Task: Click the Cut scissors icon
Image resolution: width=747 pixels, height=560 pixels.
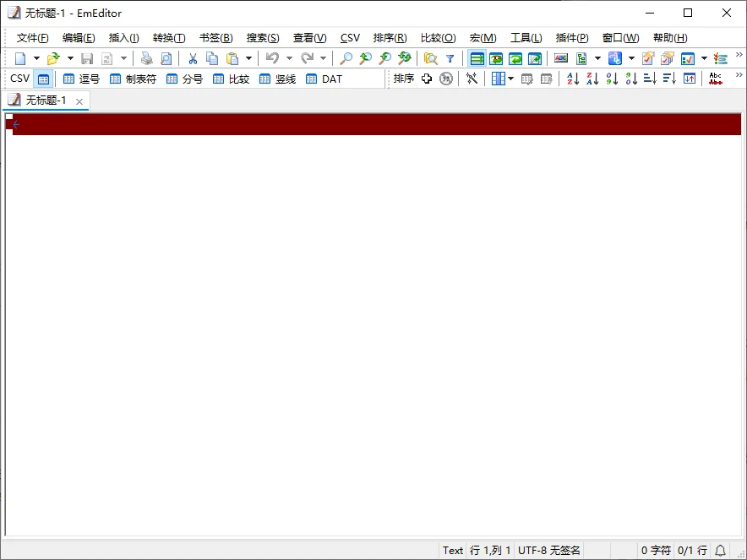Action: pos(193,58)
